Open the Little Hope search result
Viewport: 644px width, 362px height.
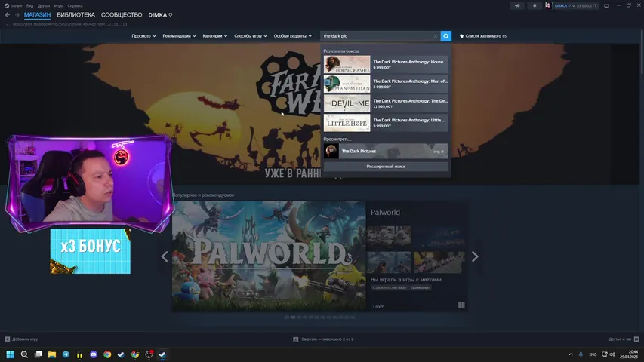tap(386, 123)
